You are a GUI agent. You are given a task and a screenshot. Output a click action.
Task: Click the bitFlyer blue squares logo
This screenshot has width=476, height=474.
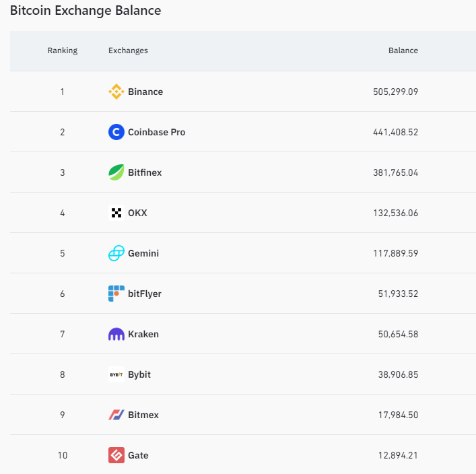pyautogui.click(x=116, y=294)
